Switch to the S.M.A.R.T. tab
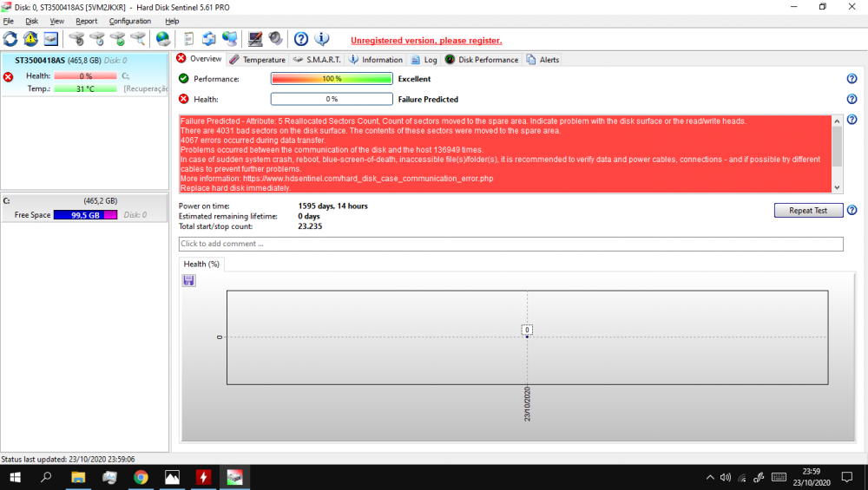The height and width of the screenshot is (490, 868). pos(318,60)
